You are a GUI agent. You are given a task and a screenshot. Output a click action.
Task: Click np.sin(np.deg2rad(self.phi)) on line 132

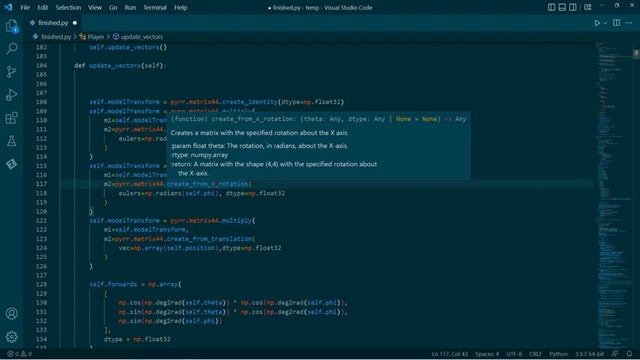pos(170,321)
